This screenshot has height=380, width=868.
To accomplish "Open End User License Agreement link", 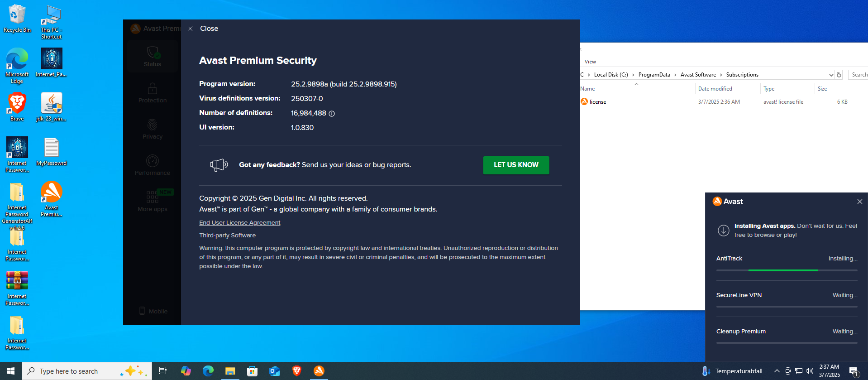I will click(239, 223).
